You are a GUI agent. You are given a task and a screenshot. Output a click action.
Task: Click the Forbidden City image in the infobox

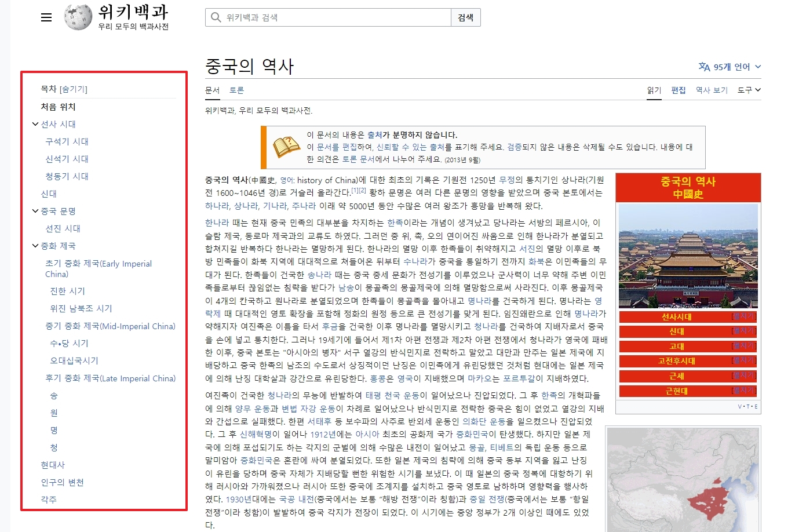click(x=687, y=255)
